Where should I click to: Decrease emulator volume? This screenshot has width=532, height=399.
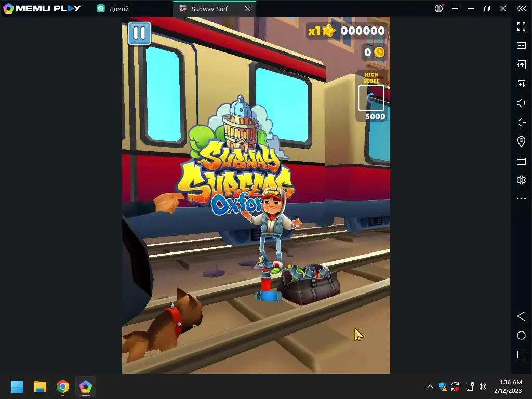pyautogui.click(x=521, y=122)
